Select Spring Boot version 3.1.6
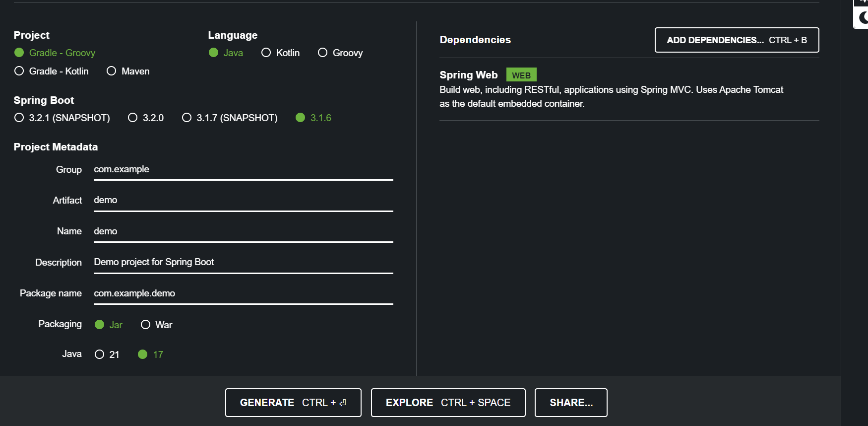This screenshot has width=868, height=426. pos(313,118)
